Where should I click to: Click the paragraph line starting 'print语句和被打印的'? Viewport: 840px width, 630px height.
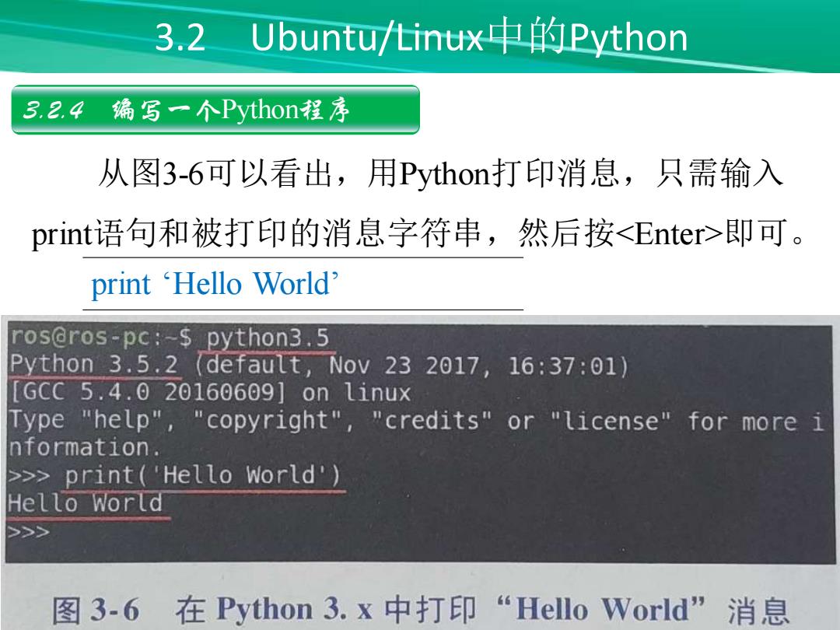(x=418, y=233)
